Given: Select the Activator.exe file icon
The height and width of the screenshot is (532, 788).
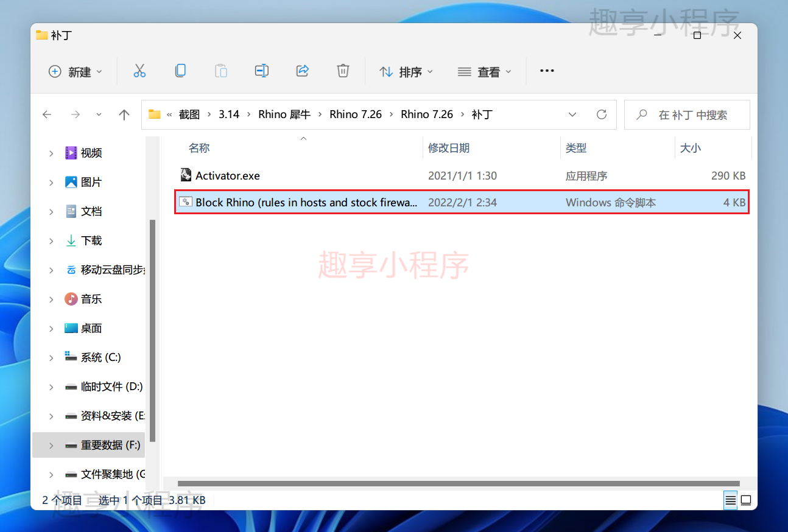Looking at the screenshot, I should 186,175.
